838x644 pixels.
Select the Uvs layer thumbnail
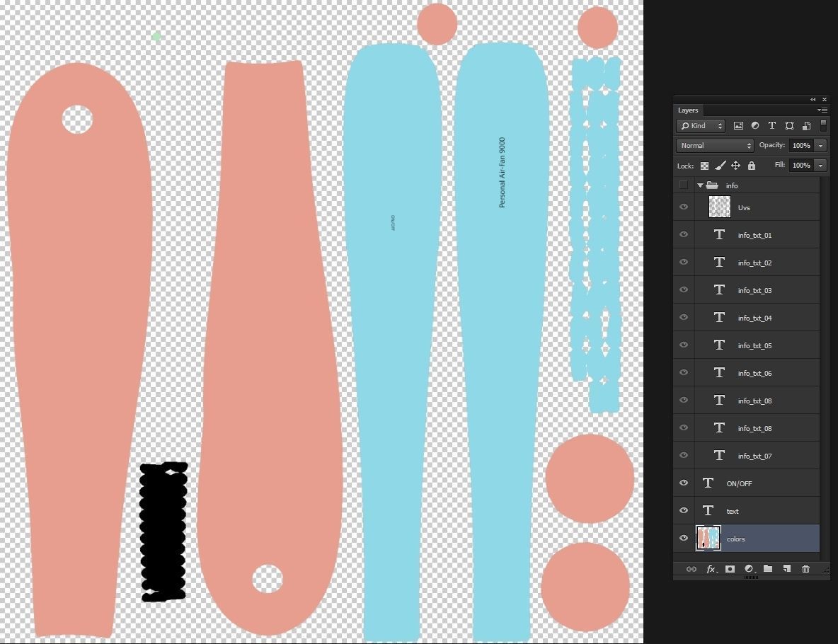coord(719,207)
